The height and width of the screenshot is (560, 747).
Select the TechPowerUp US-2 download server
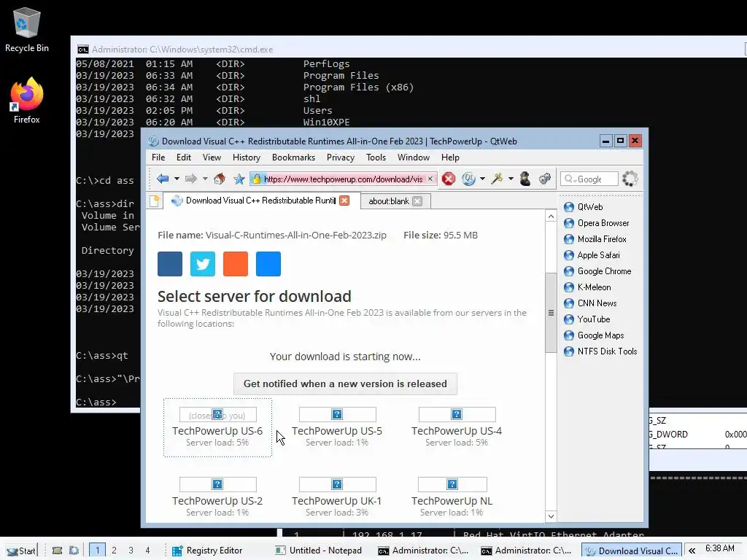pos(217,497)
